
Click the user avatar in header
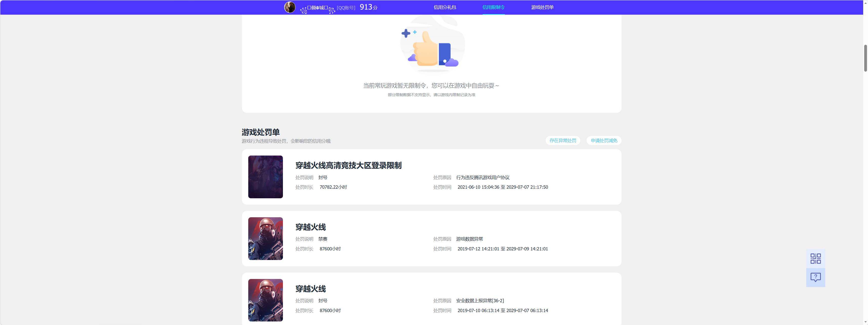(290, 7)
